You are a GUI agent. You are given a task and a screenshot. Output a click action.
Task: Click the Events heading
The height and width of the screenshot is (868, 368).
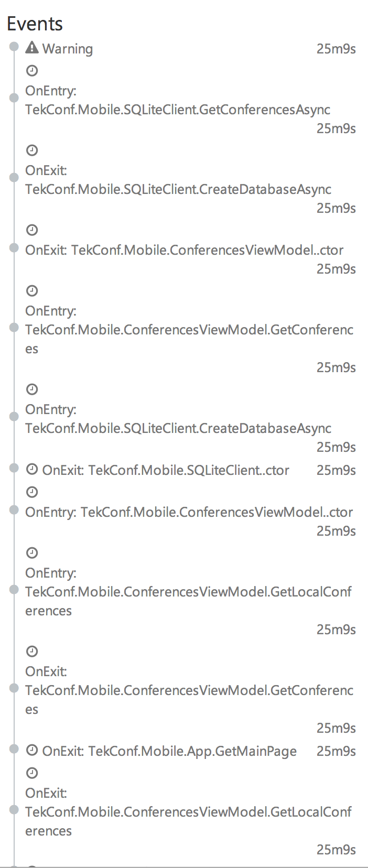[35, 24]
